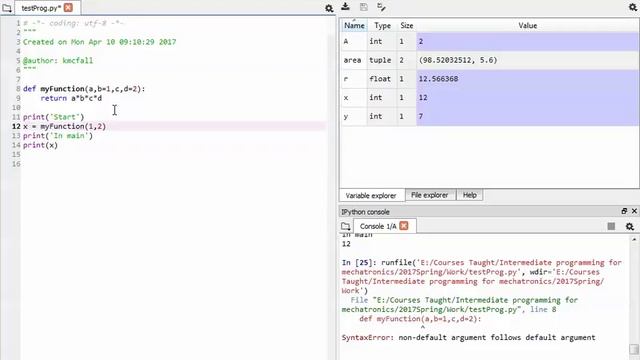Open the editor's browse tabs folder icon

7,7
